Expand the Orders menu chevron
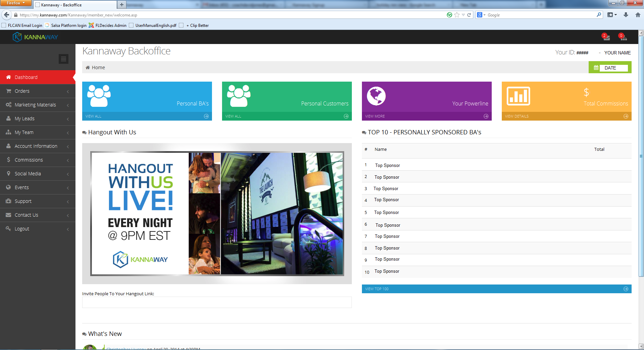The image size is (644, 350). 68,91
